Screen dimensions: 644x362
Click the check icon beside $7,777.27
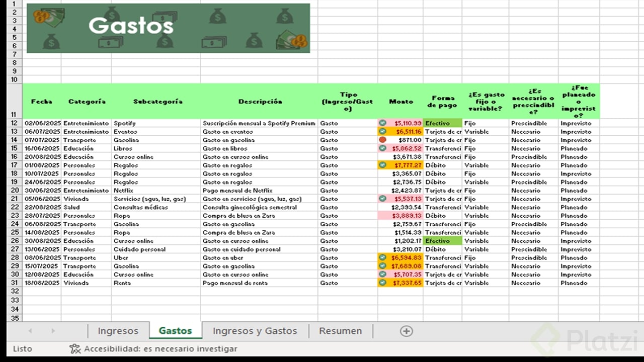(382, 165)
